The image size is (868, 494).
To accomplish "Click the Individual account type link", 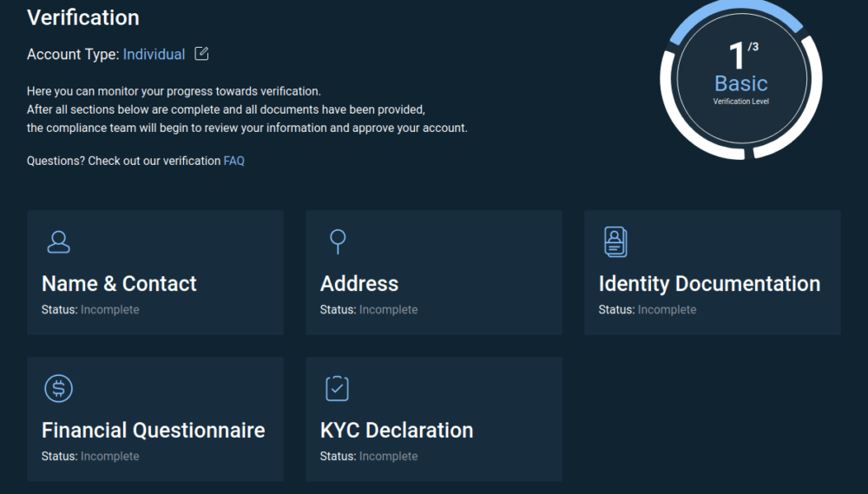I will pyautogui.click(x=154, y=54).
